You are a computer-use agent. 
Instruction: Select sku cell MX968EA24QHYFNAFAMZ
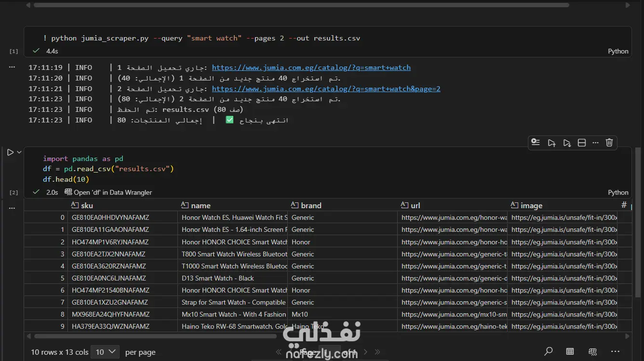(122, 314)
